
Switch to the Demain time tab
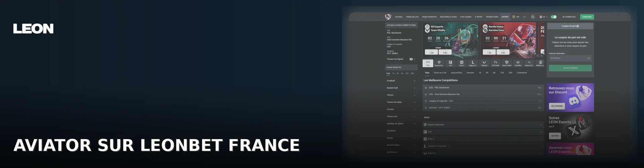tap(470, 73)
